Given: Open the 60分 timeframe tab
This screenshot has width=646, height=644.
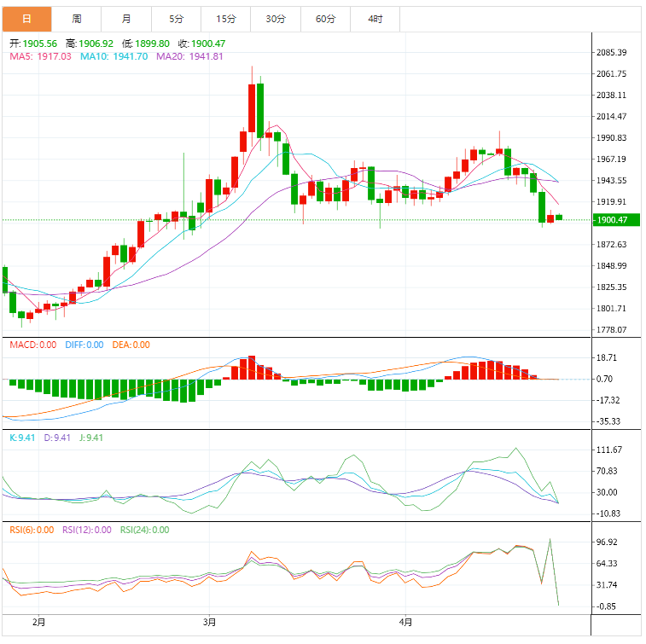Looking at the screenshot, I should coord(325,19).
